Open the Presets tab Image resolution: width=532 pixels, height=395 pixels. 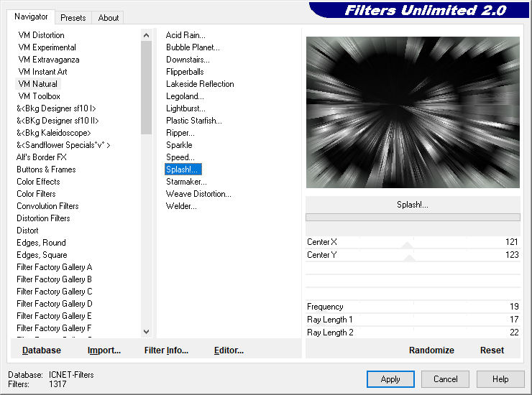(x=73, y=18)
